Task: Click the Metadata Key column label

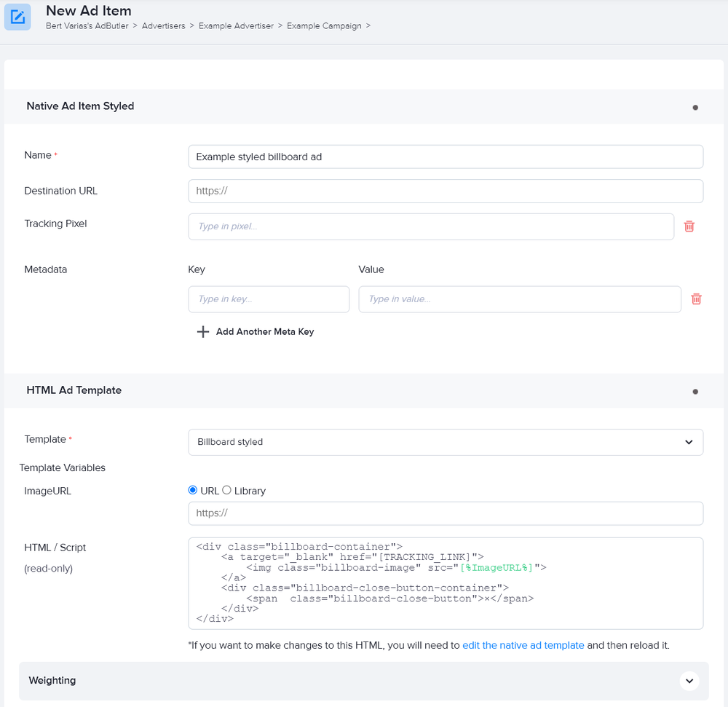Action: [x=197, y=269]
